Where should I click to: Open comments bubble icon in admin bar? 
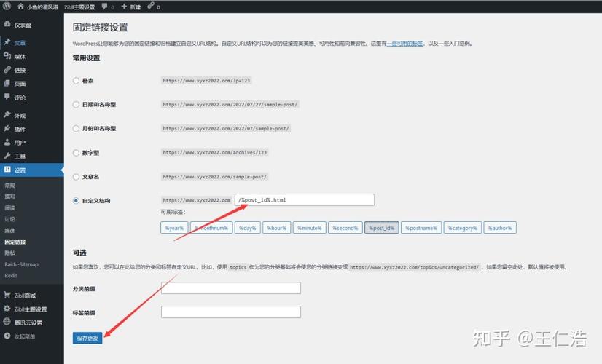(x=104, y=6)
